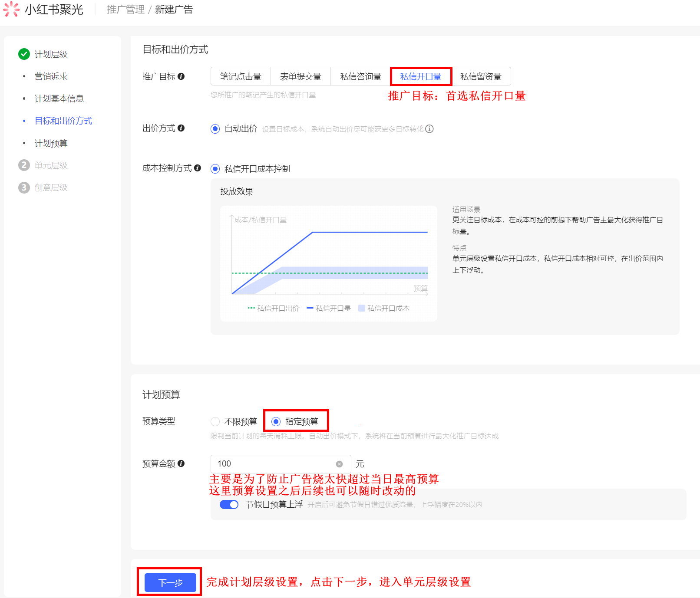Click step 3 circle icon for 创意层级

[24, 187]
